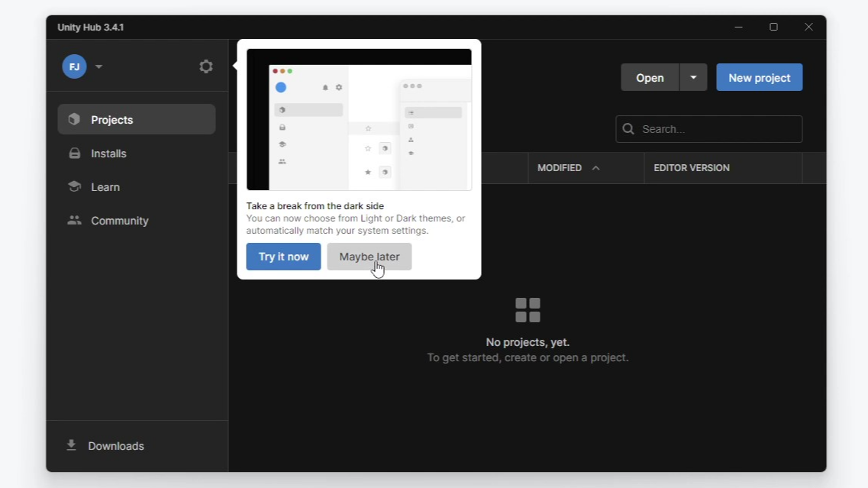Dismiss popup with Maybe later
Image resolution: width=868 pixels, height=488 pixels.
(369, 257)
